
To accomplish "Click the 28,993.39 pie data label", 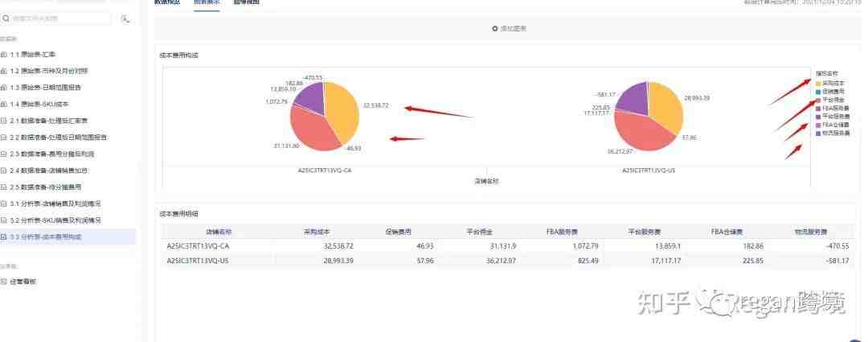I will click(697, 97).
